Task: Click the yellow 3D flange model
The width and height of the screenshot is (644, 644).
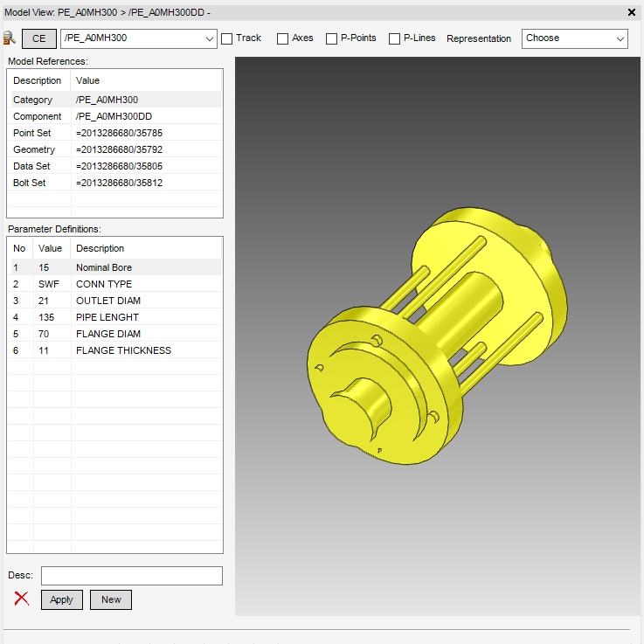Action: click(x=437, y=332)
